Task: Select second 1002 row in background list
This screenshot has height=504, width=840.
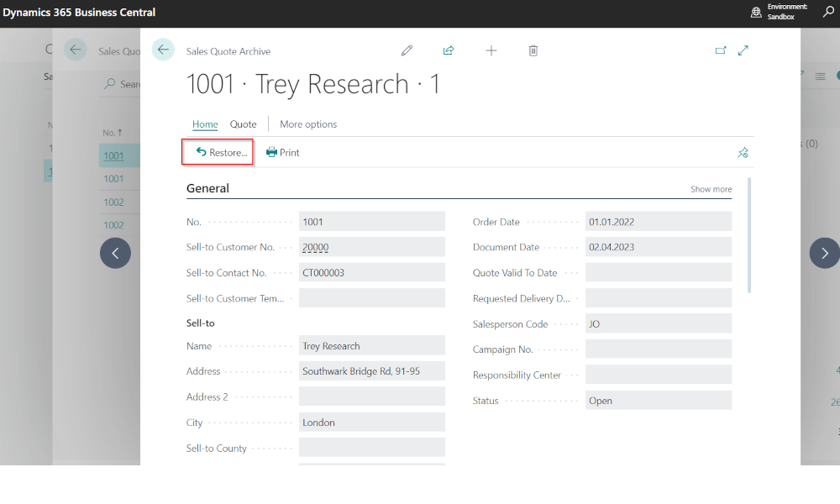Action: [x=113, y=225]
